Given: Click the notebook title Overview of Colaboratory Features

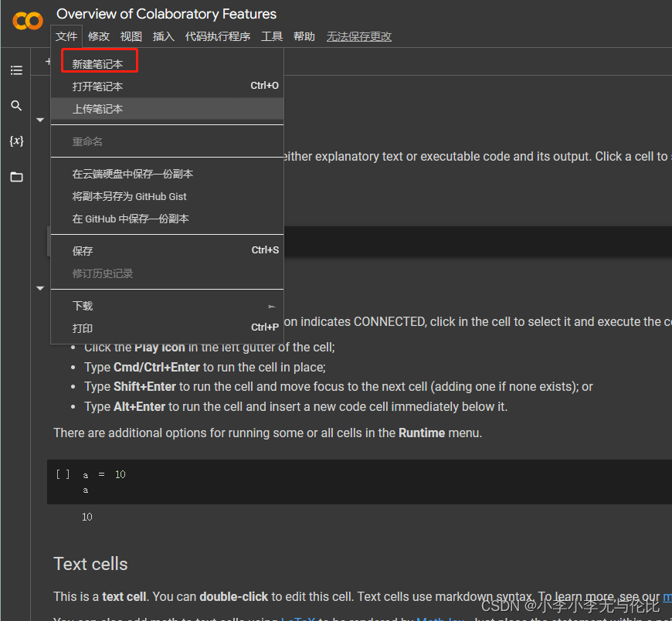Looking at the screenshot, I should tap(167, 14).
